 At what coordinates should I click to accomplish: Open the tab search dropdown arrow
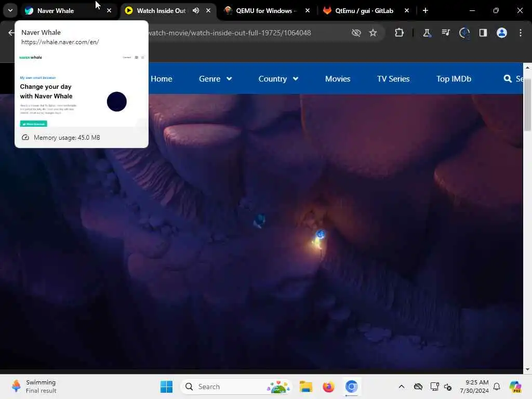[10, 10]
